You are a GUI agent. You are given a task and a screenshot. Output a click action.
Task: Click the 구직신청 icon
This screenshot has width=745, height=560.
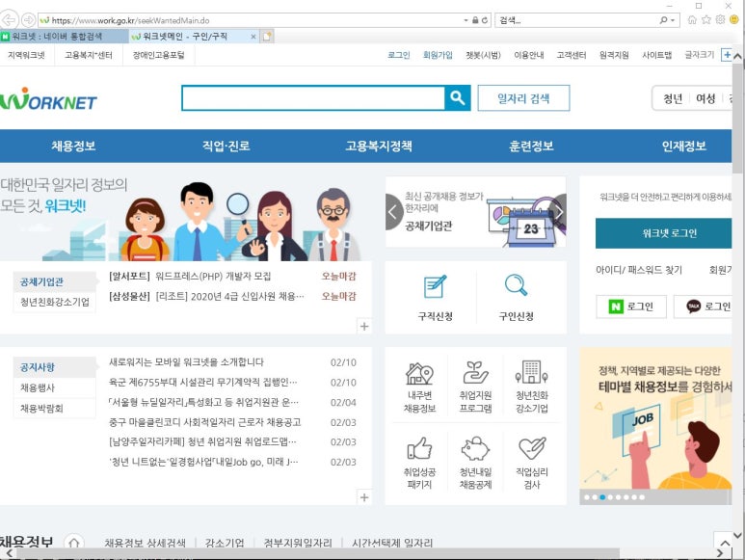[x=435, y=287]
